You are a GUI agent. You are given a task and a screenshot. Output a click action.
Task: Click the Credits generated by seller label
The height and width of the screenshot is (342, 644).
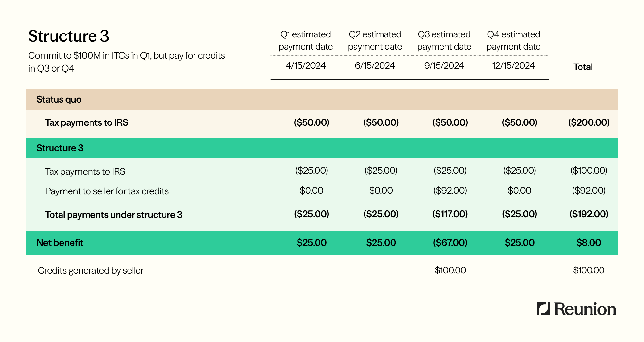(x=90, y=270)
